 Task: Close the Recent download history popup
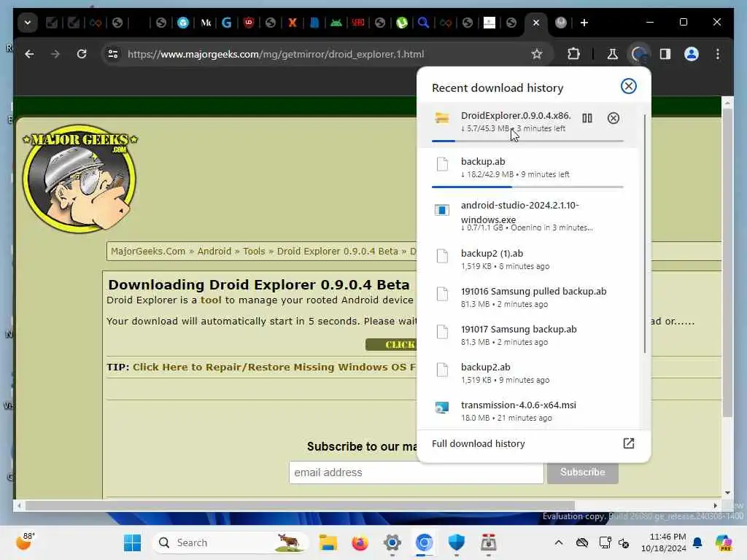(628, 86)
